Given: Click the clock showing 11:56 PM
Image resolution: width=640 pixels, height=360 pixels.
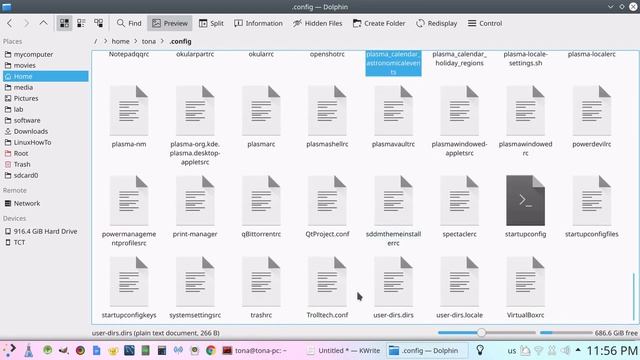Looking at the screenshot, I should [x=612, y=350].
